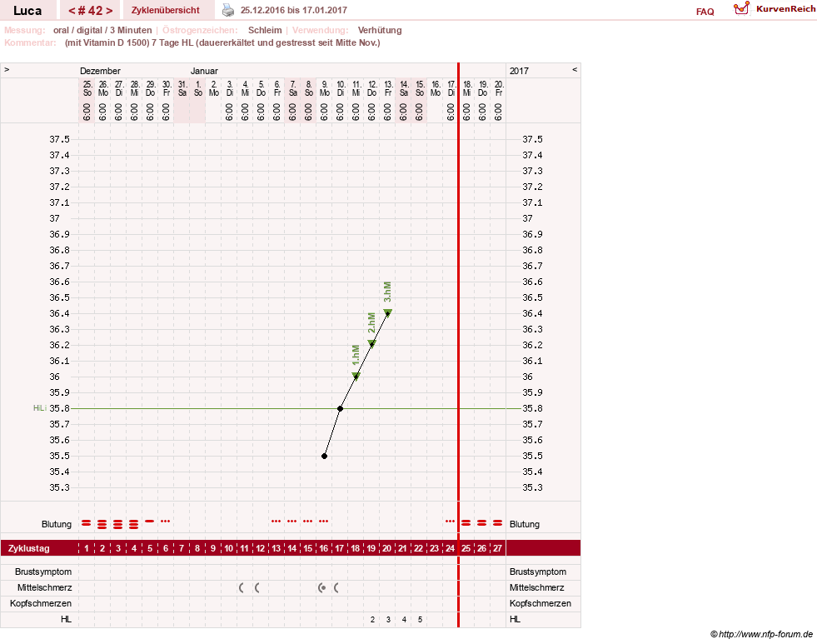Click the 25. So date column header
Image resolution: width=817 pixels, height=644 pixels.
pyautogui.click(x=87, y=88)
